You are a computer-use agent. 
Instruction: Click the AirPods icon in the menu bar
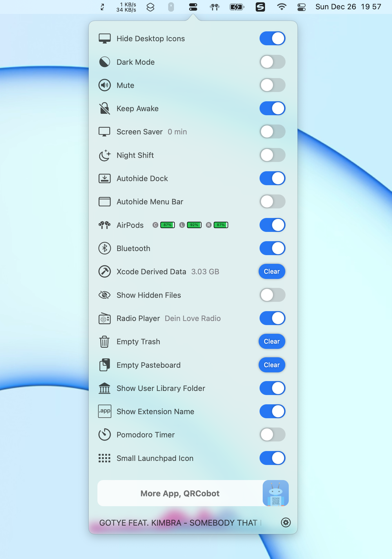215,7
